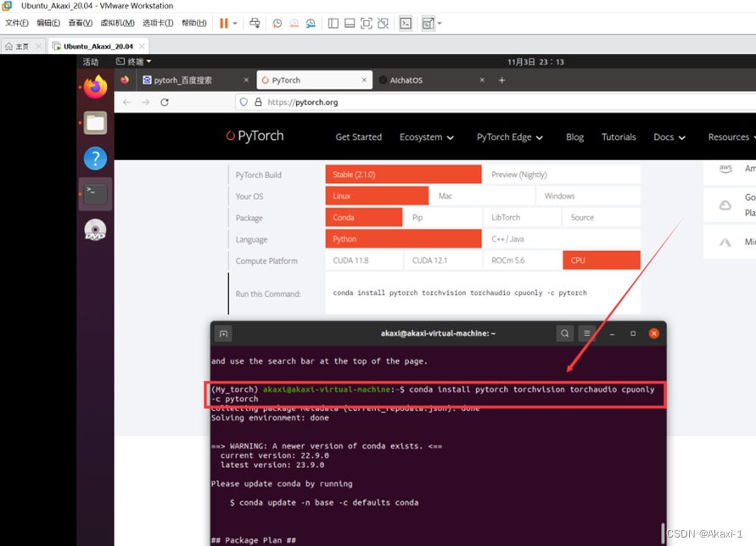Choose Mac as your OS

click(x=482, y=196)
